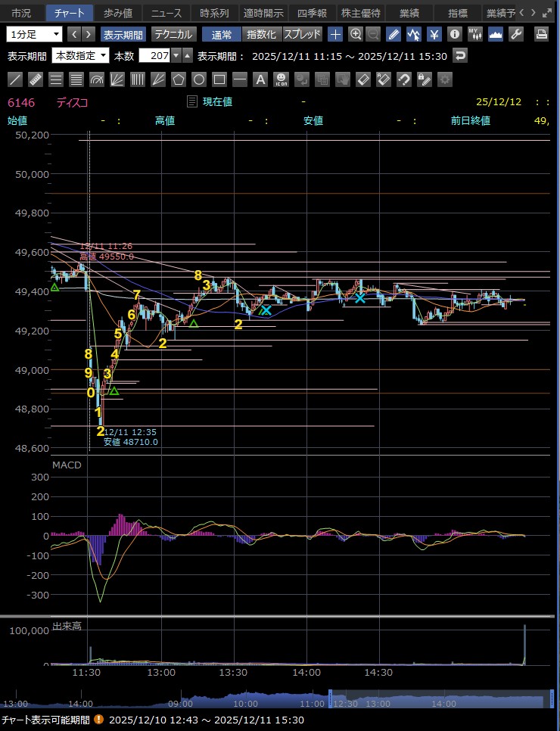Select the magnet snap tool icon
This screenshot has width=560, height=731.
click(404, 79)
